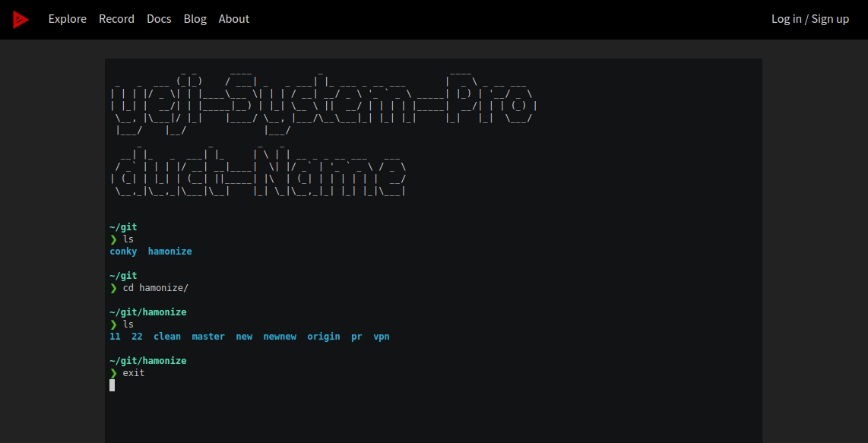Click the asciinema red play logo
The height and width of the screenshot is (443, 868).
(x=21, y=19)
